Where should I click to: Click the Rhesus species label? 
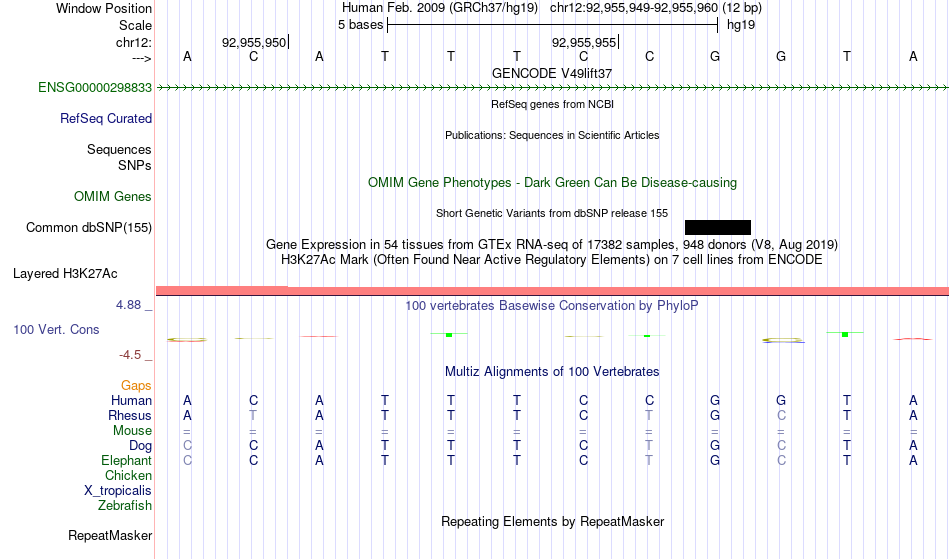(130, 415)
